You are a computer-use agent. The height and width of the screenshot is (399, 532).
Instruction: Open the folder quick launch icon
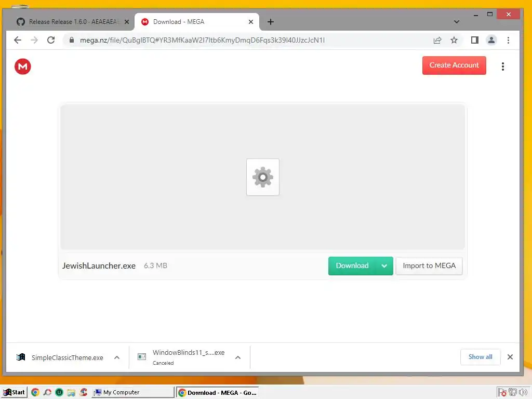71,393
